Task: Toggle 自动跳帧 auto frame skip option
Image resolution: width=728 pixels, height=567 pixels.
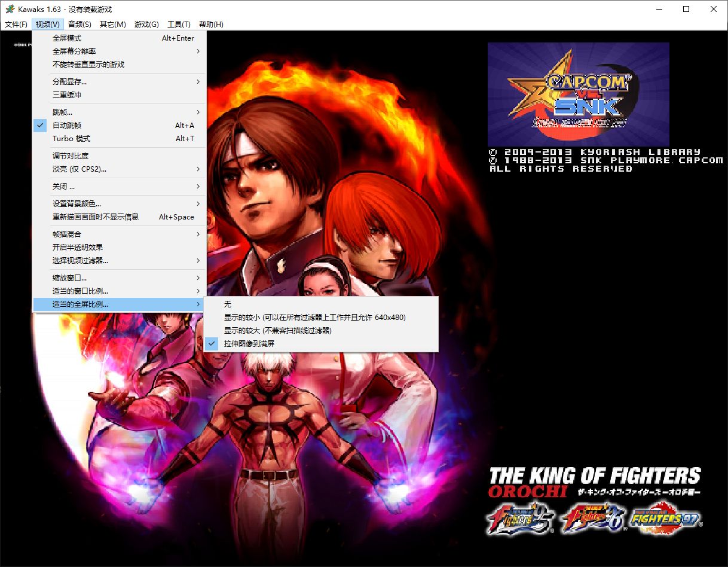Action: 67,126
